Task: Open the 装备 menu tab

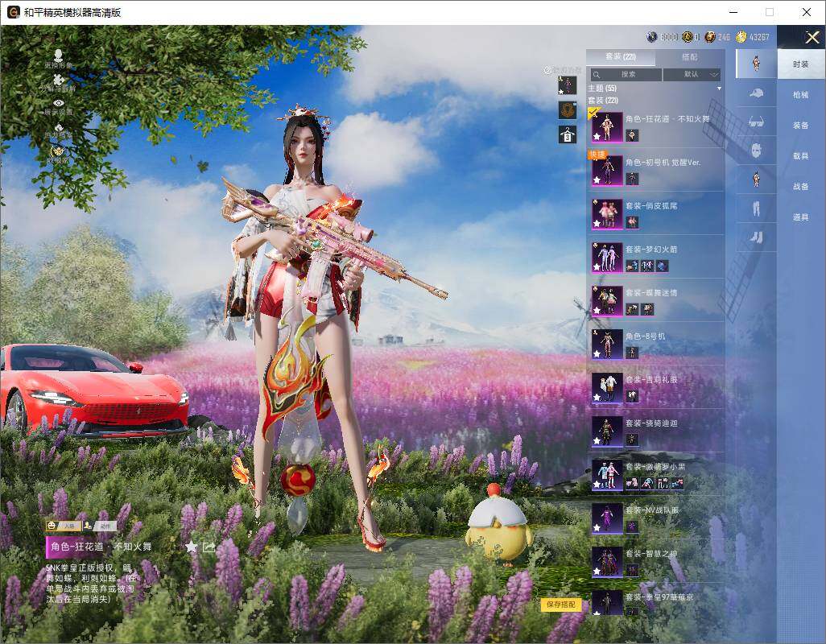Action: [x=801, y=126]
